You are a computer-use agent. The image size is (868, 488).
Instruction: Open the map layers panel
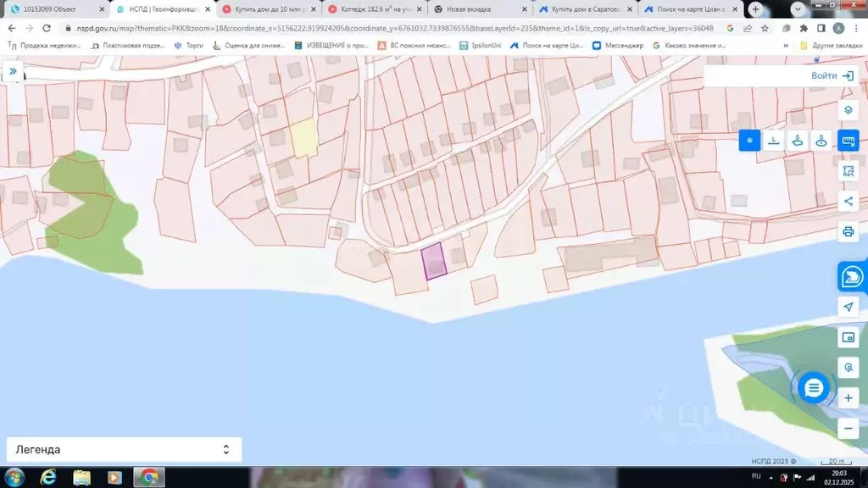(848, 111)
